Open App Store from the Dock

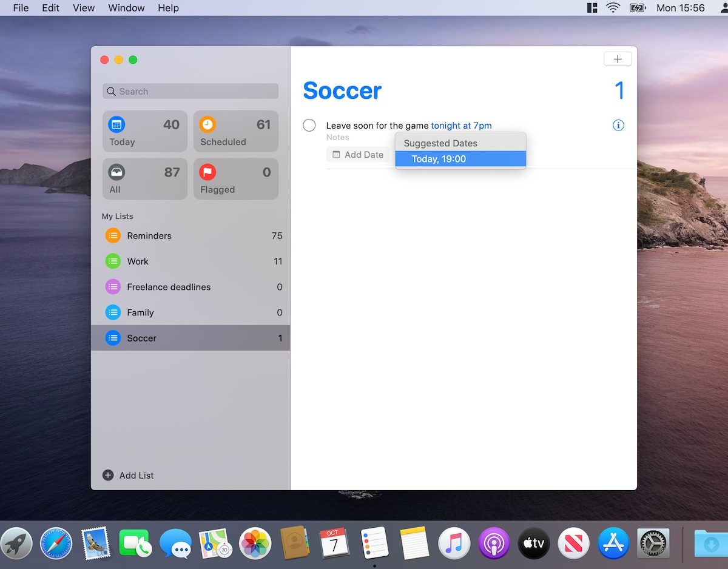coord(613,542)
